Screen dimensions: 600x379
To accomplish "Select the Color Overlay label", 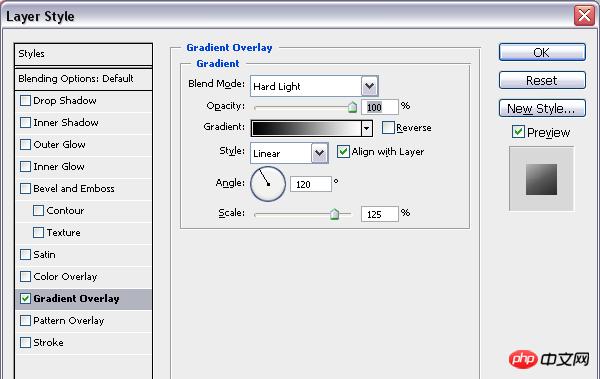I will click(65, 277).
